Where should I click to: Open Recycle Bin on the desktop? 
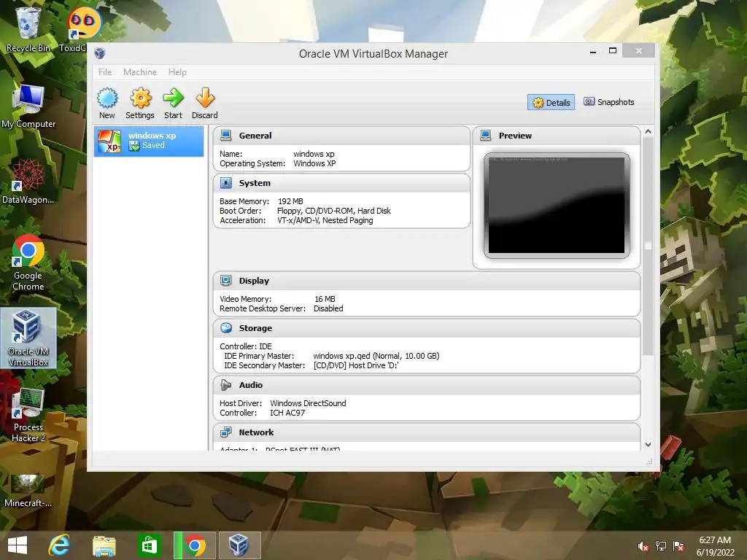[x=28, y=29]
